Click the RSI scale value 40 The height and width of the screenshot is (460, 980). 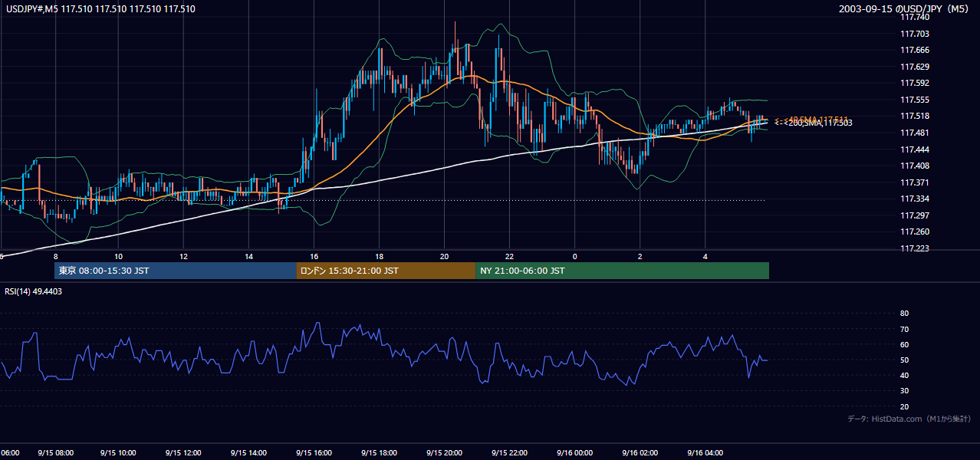click(x=904, y=375)
